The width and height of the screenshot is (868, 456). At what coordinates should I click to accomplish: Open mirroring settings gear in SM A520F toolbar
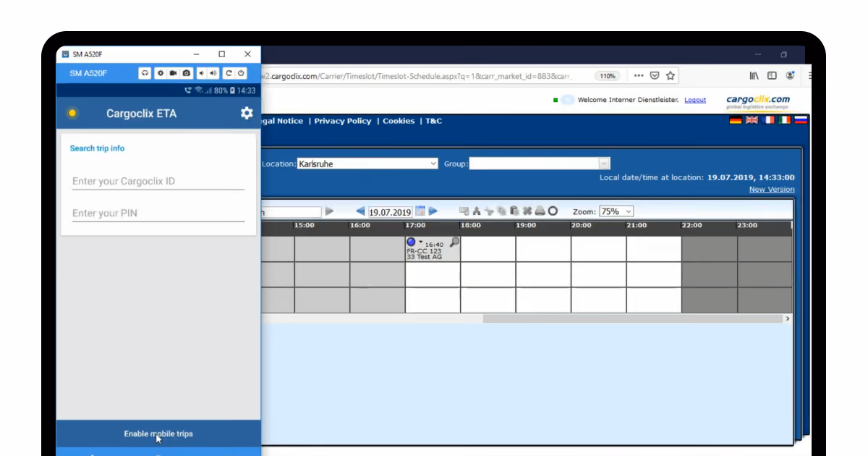(x=161, y=73)
